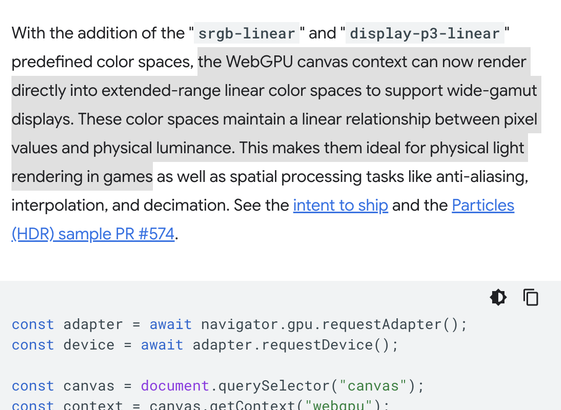The width and height of the screenshot is (561, 410).
Task: Click the words "anti-aliasing," in the paragraph
Action: click(x=482, y=177)
